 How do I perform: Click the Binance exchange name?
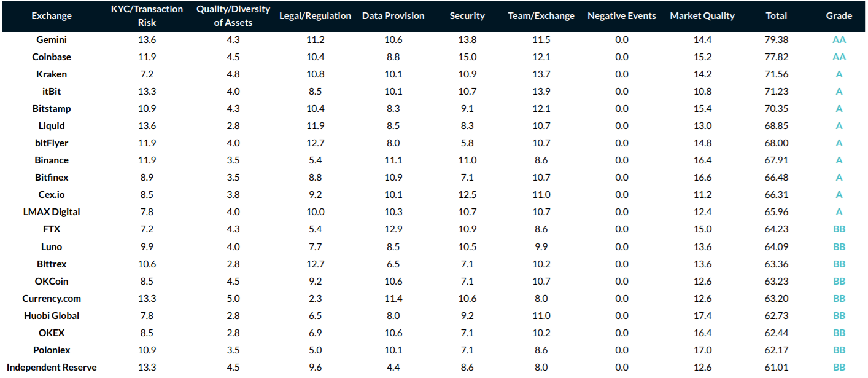(x=52, y=160)
